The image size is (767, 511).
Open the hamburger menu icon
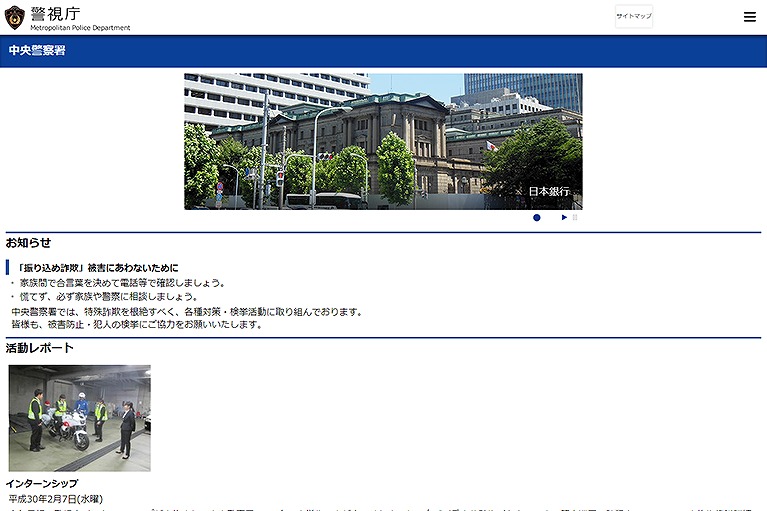coord(749,17)
